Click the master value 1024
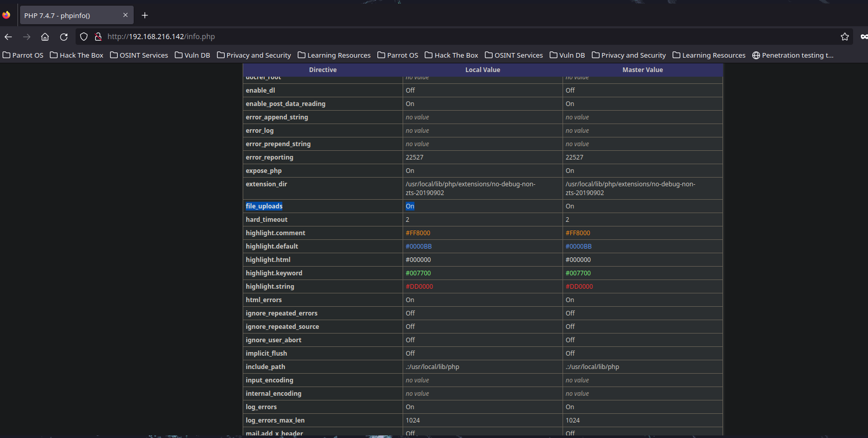868x438 pixels. pos(573,421)
